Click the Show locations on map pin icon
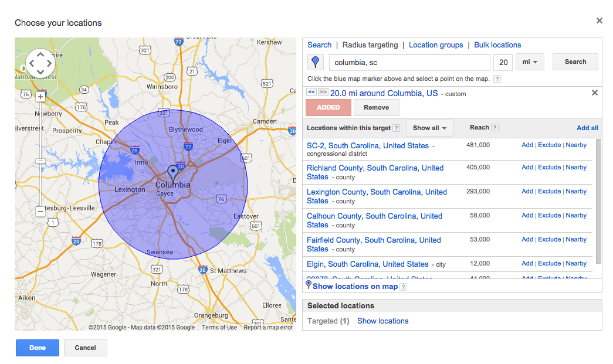Image resolution: width=613 pixels, height=364 pixels. pyautogui.click(x=309, y=286)
